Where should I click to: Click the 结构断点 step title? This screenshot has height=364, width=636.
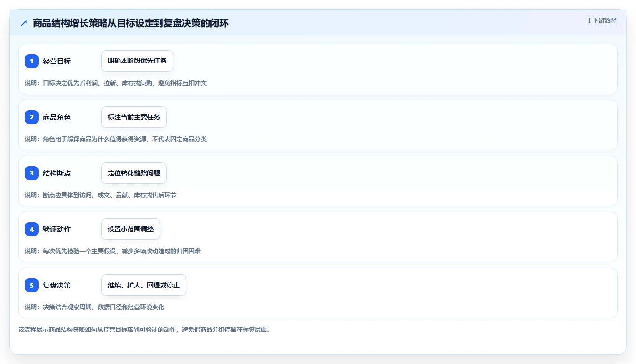click(57, 173)
